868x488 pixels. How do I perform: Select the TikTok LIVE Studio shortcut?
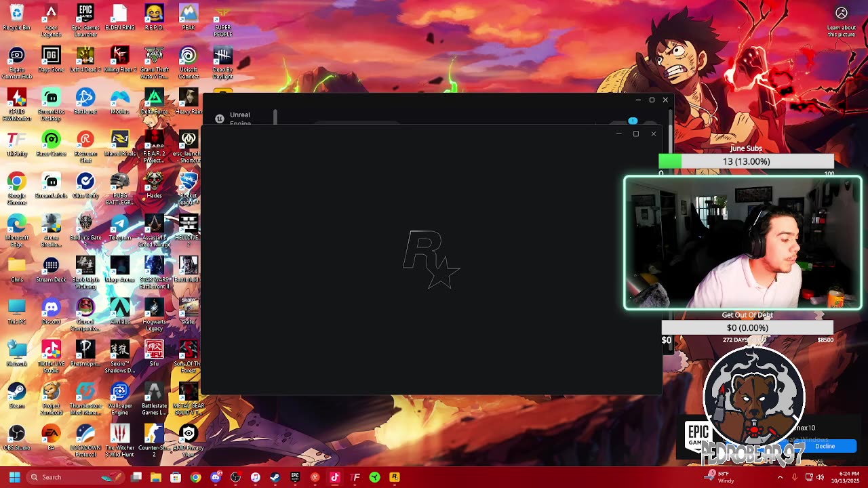(51, 357)
